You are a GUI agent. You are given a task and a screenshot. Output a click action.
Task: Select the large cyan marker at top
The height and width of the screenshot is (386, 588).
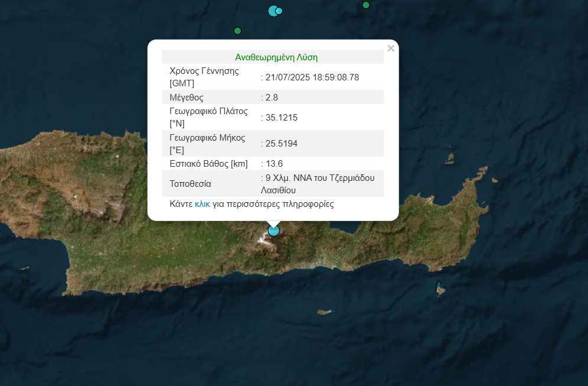(x=273, y=11)
